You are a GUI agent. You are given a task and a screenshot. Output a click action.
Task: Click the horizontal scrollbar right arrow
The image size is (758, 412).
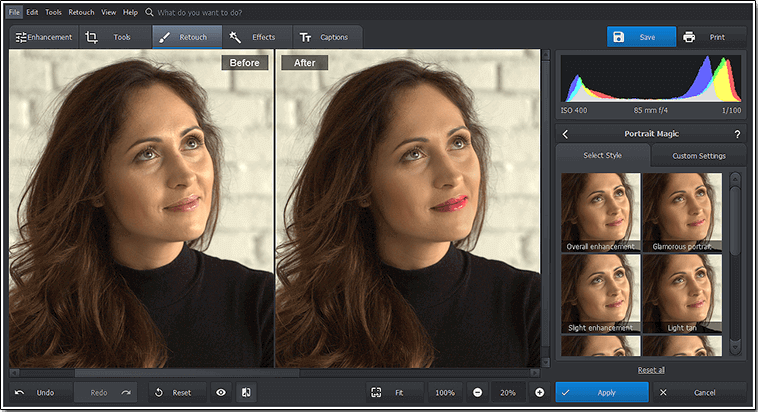[535, 373]
